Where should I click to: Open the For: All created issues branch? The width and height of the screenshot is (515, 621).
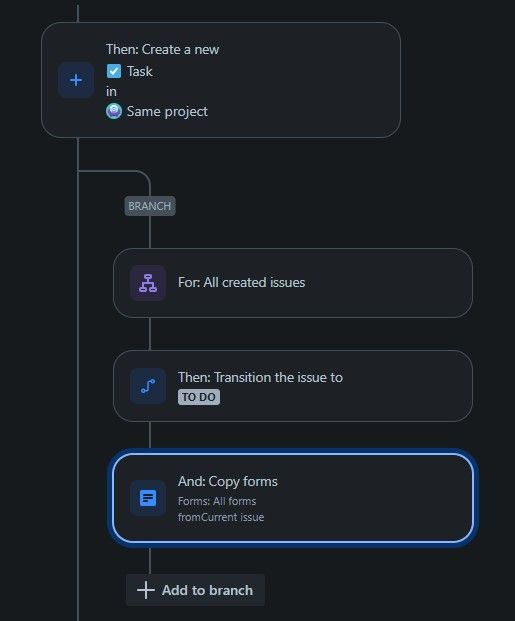293,283
